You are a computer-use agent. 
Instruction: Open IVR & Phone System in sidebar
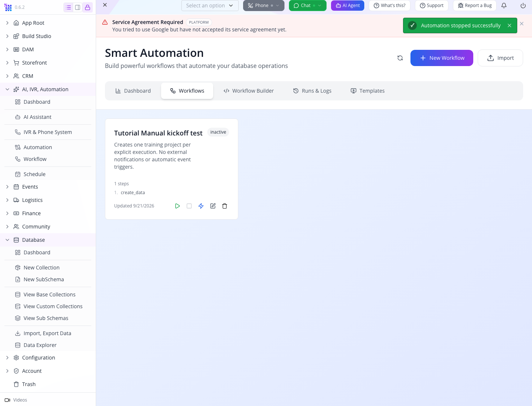(48, 132)
